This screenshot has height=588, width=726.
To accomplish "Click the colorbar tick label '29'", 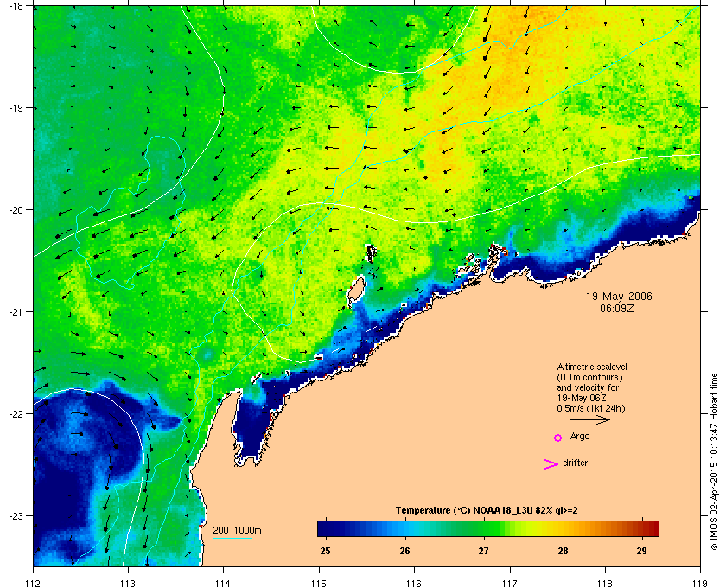I will [x=641, y=551].
